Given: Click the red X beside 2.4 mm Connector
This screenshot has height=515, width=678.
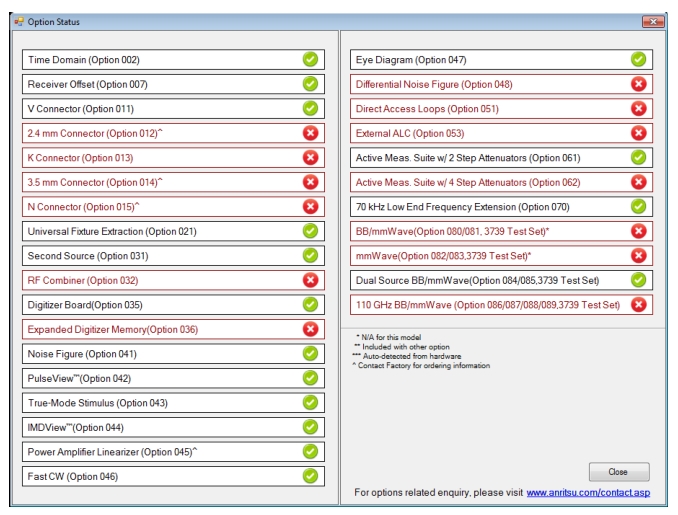Looking at the screenshot, I should click(x=310, y=133).
